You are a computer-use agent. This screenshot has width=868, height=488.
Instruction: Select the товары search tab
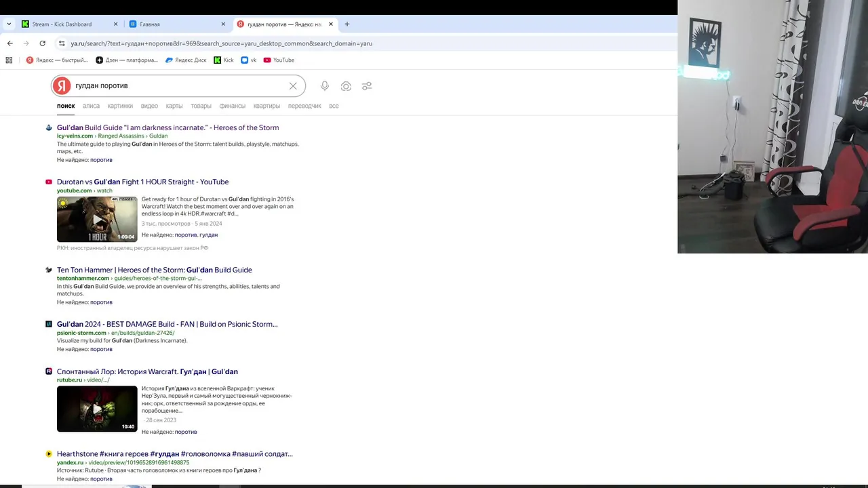point(201,106)
